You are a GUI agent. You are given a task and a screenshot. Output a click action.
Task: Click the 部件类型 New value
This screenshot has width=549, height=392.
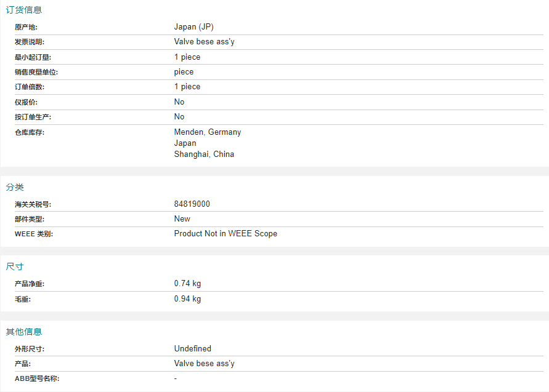click(x=182, y=219)
